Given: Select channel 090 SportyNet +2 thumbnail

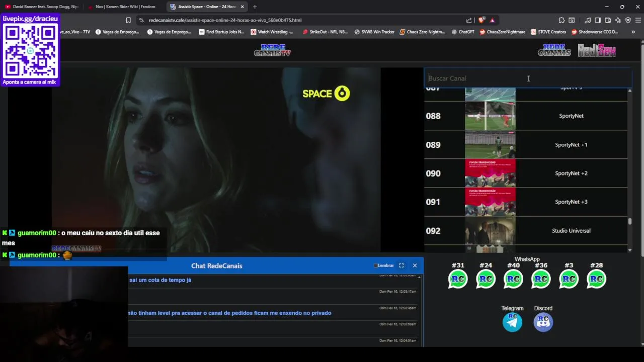Looking at the screenshot, I should (490, 173).
